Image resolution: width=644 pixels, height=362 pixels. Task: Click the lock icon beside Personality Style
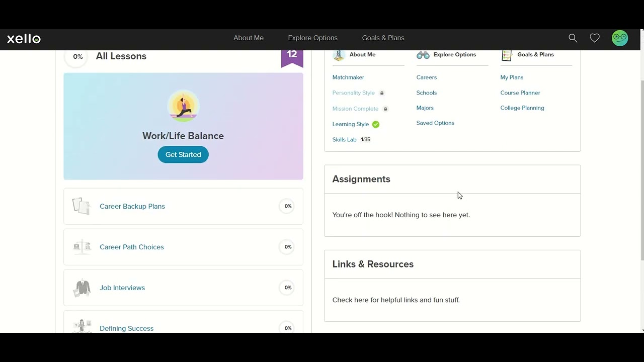[382, 93]
